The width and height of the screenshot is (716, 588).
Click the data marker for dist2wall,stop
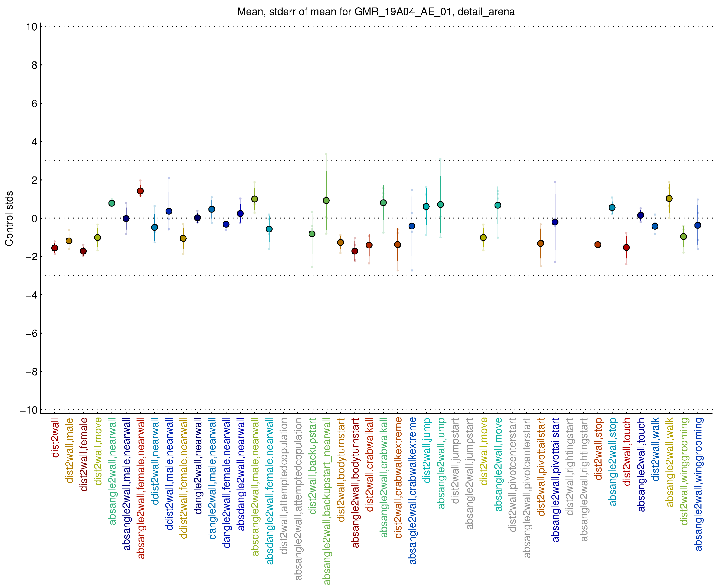click(598, 245)
